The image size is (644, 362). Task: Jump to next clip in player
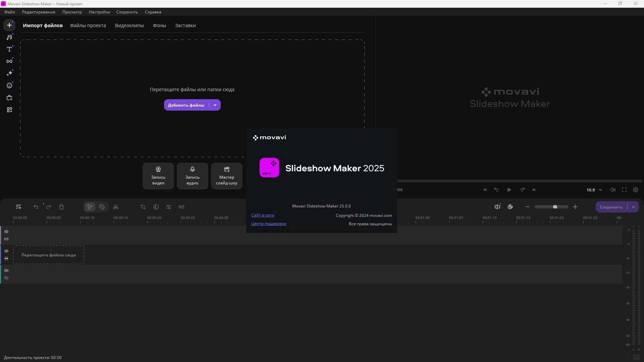tap(534, 190)
